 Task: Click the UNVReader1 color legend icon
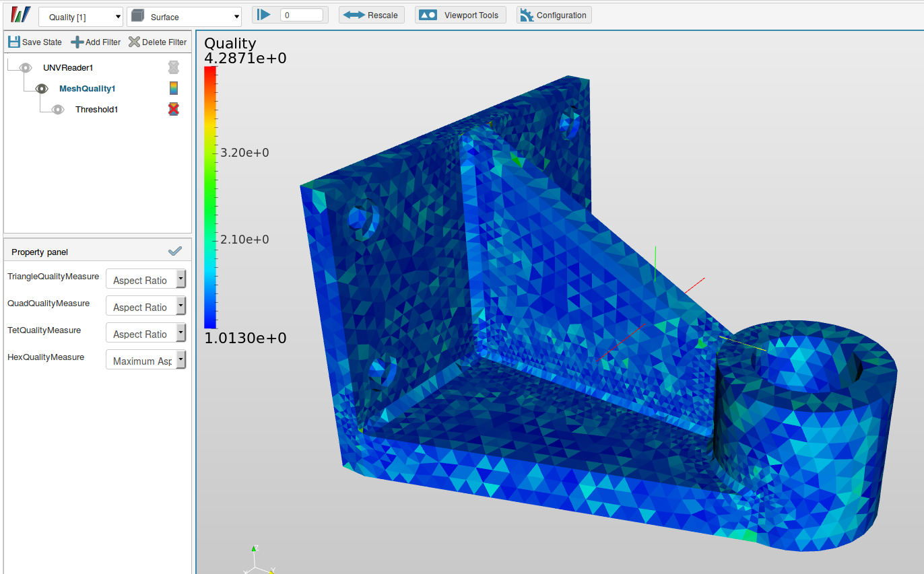174,67
